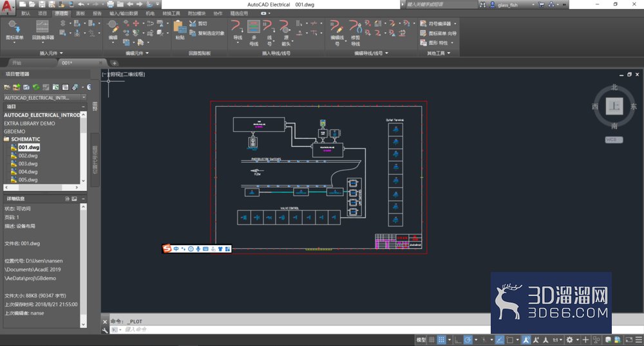Open 图形特性 drawing properties

(437, 42)
